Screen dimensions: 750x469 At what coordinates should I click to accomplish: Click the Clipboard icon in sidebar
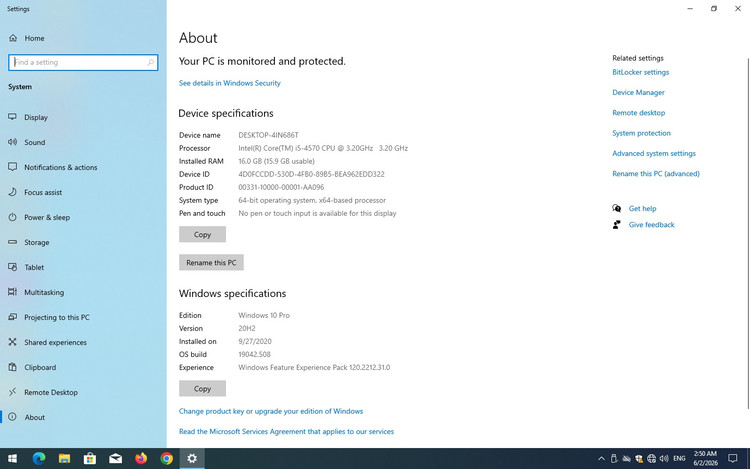coord(12,367)
